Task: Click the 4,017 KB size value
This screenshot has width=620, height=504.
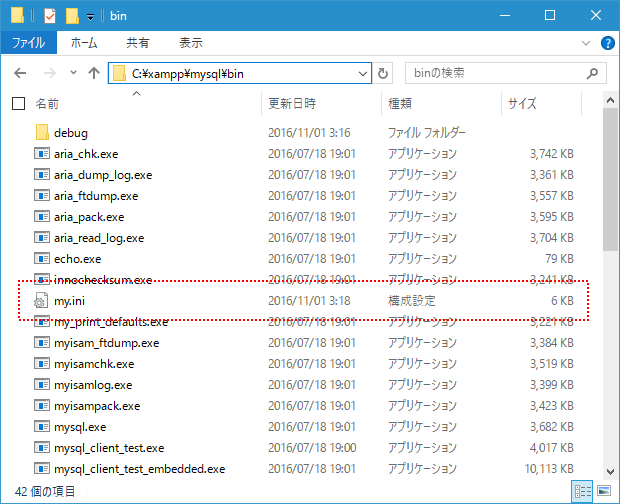Action: click(552, 447)
